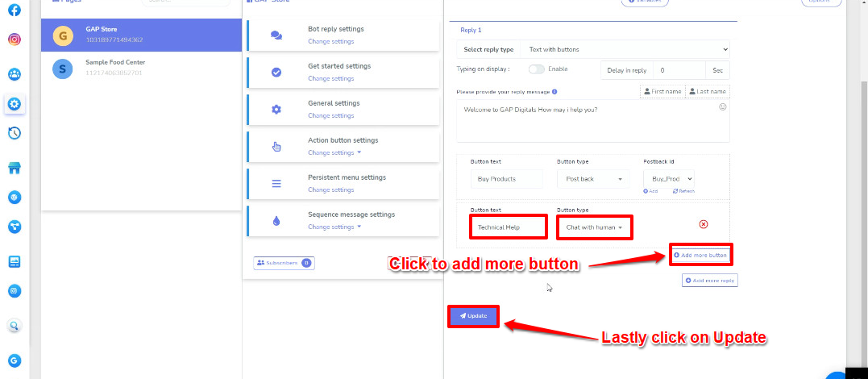The height and width of the screenshot is (379, 868).
Task: Open the store shop sidebar icon
Action: coord(15,169)
